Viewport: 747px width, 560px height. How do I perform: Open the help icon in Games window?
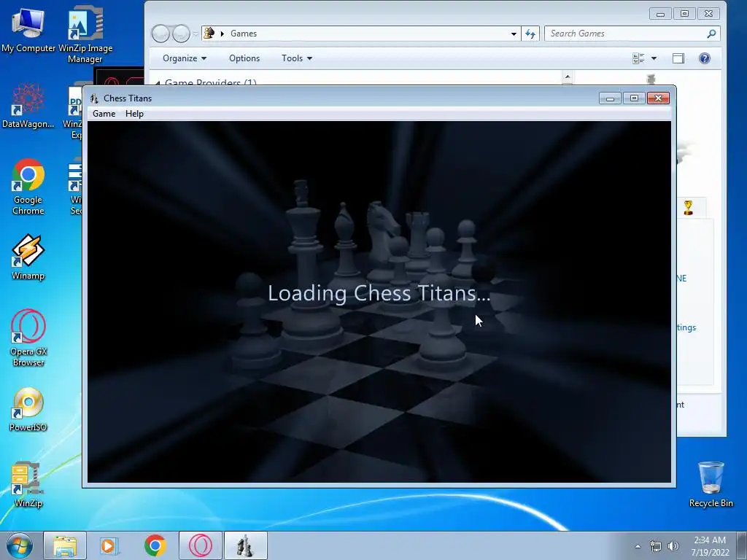[x=704, y=58]
